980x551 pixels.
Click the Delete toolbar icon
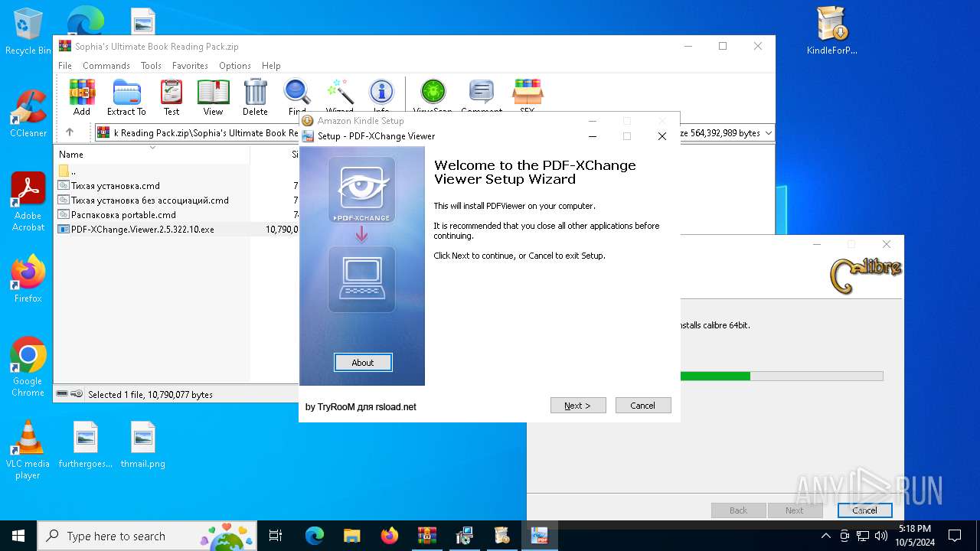tap(255, 97)
